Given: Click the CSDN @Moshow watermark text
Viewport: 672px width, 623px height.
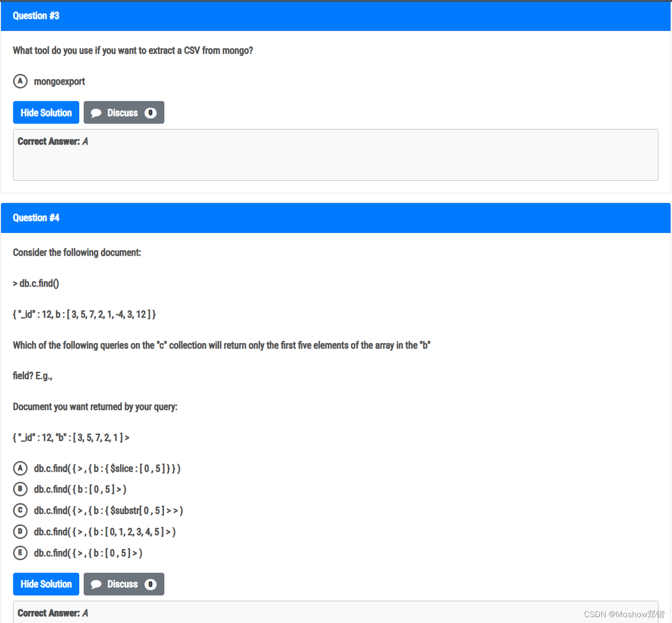Looking at the screenshot, I should tap(624, 614).
